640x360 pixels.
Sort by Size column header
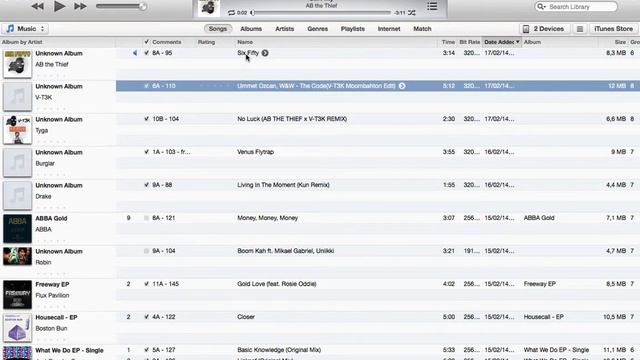click(620, 42)
